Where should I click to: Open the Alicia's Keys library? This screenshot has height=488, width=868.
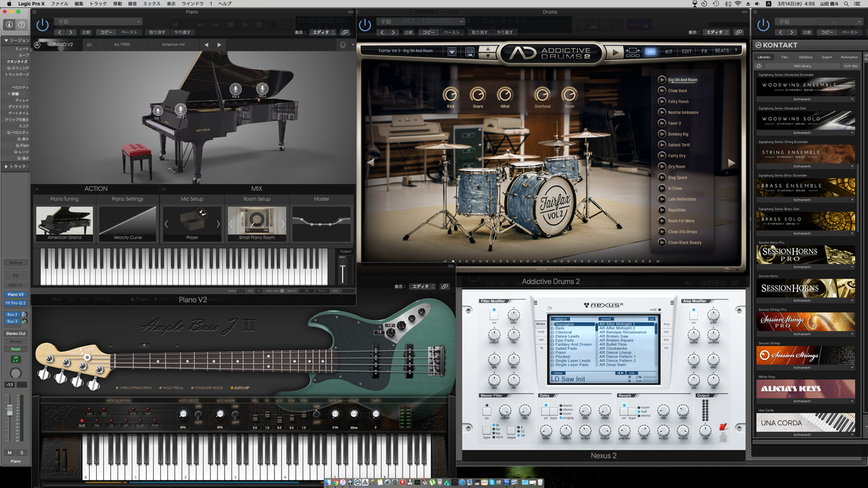[805, 388]
